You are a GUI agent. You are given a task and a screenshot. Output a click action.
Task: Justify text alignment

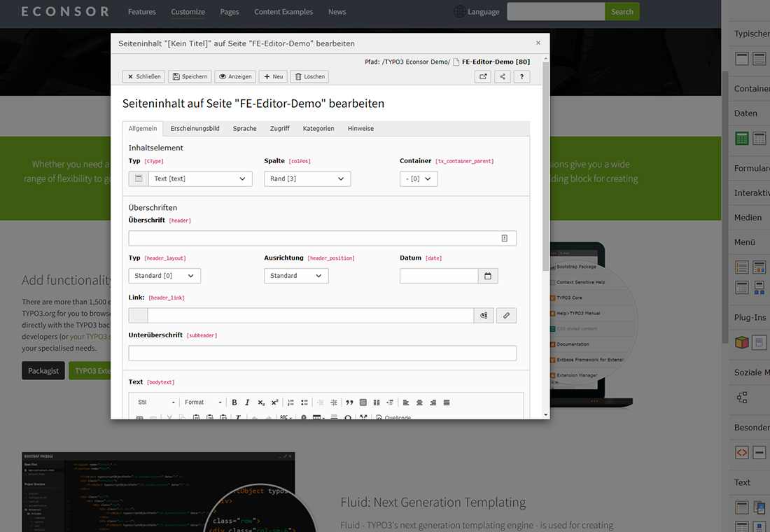tap(447, 402)
